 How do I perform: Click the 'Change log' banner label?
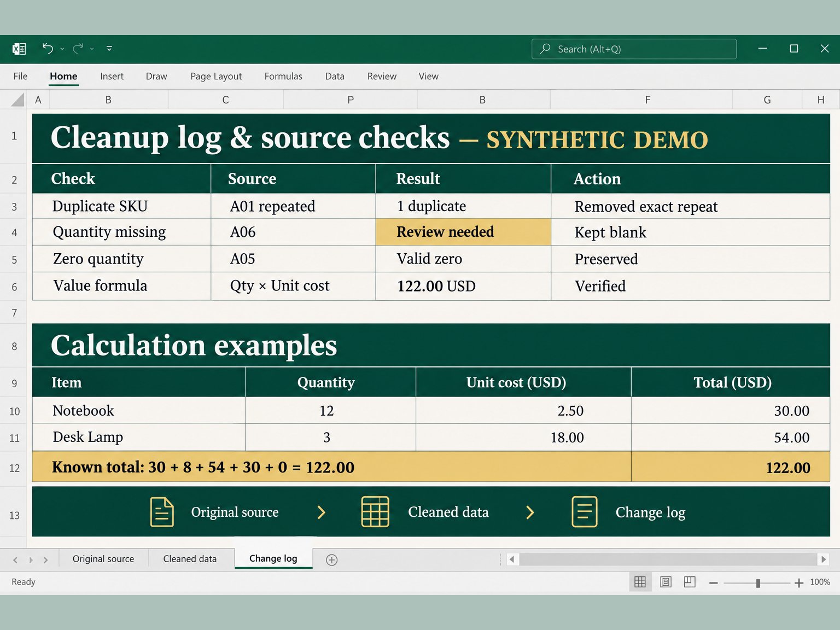pos(650,512)
